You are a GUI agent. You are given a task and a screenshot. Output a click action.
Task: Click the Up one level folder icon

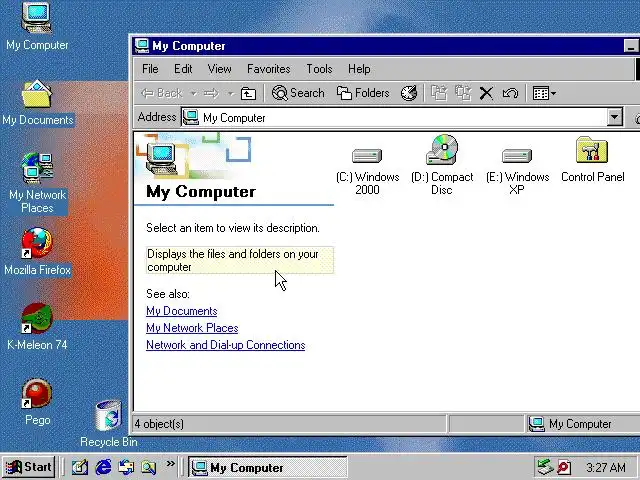pos(248,93)
